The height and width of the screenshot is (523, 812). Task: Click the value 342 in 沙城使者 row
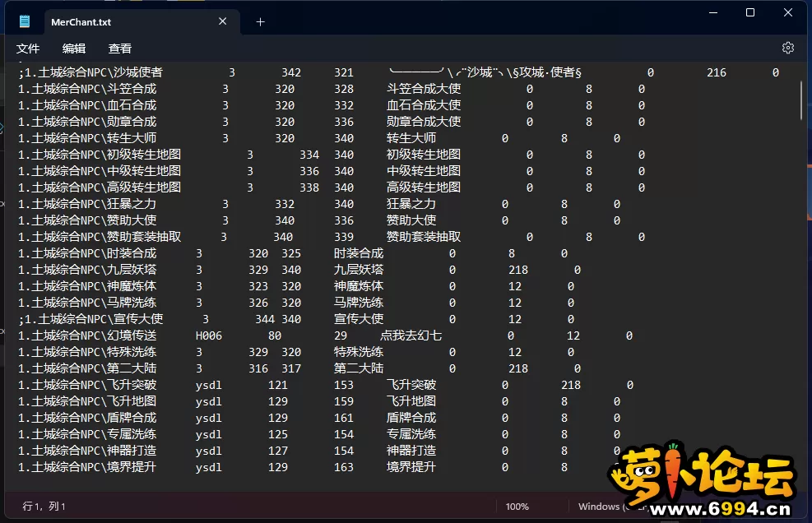point(291,73)
